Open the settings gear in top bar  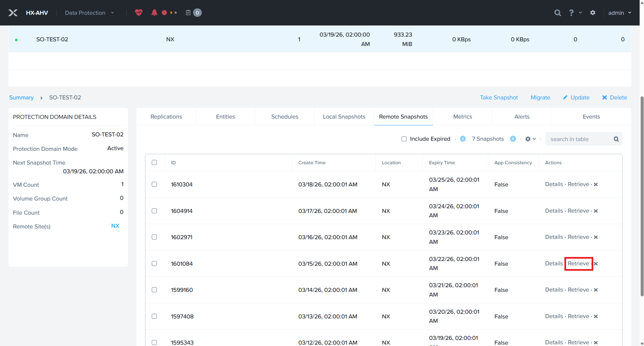click(x=593, y=13)
